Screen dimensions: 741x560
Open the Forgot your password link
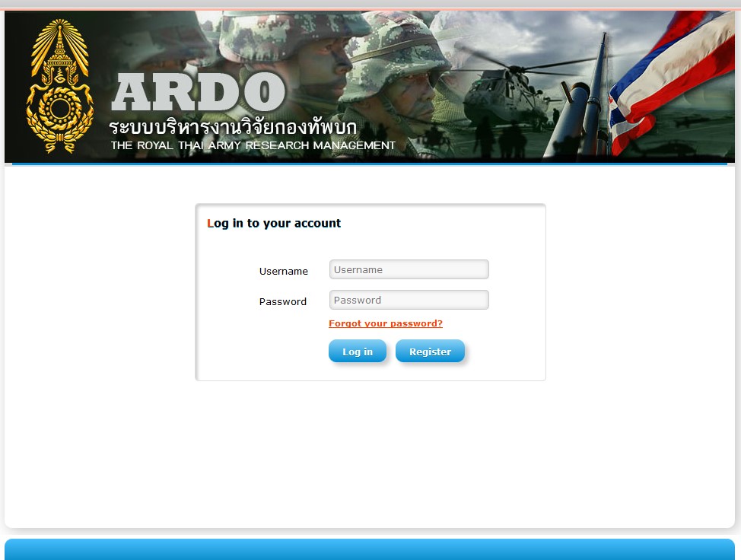click(x=386, y=323)
